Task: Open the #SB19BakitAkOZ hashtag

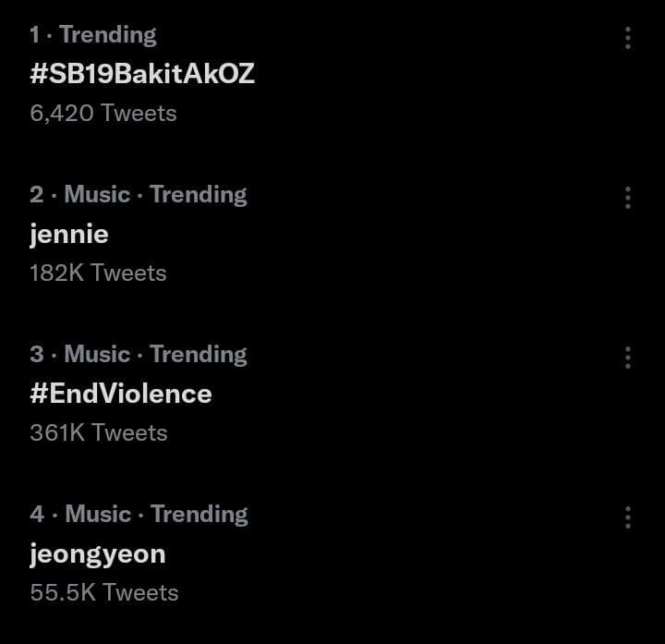Action: tap(142, 73)
